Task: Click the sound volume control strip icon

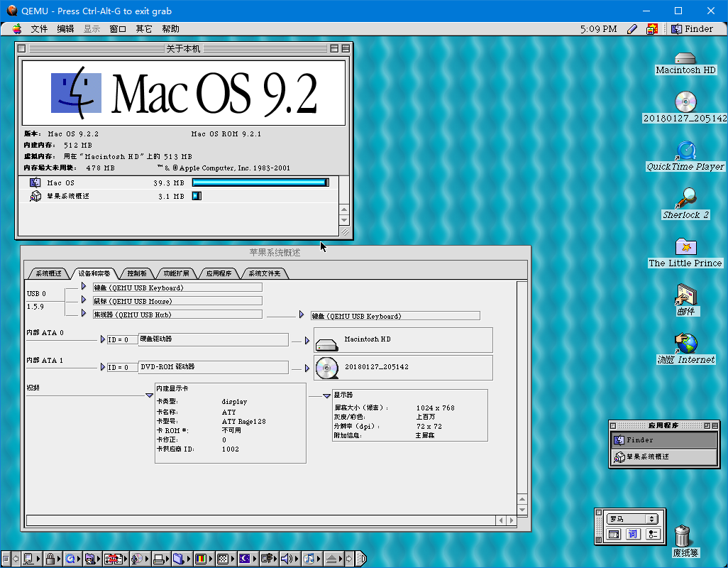Action: [287, 559]
